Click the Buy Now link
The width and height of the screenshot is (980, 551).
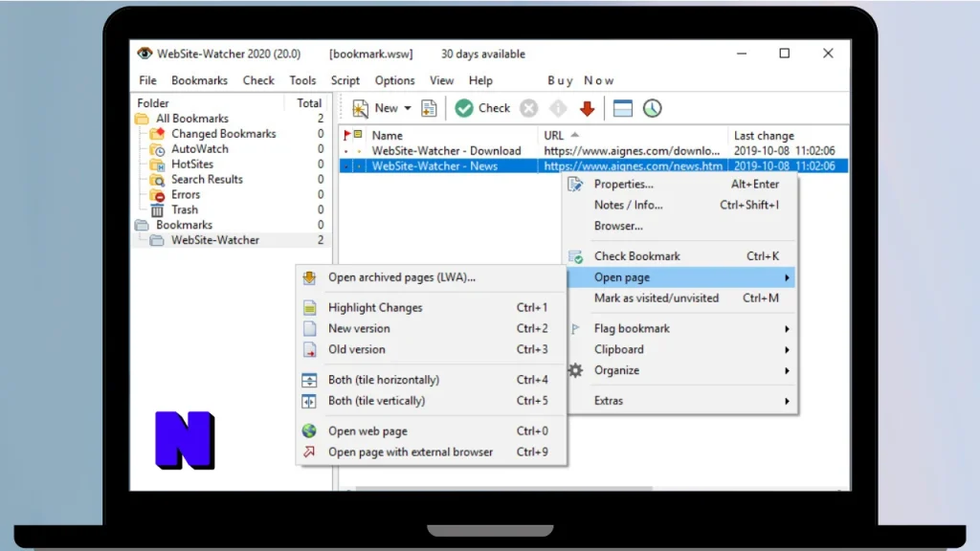[580, 80]
